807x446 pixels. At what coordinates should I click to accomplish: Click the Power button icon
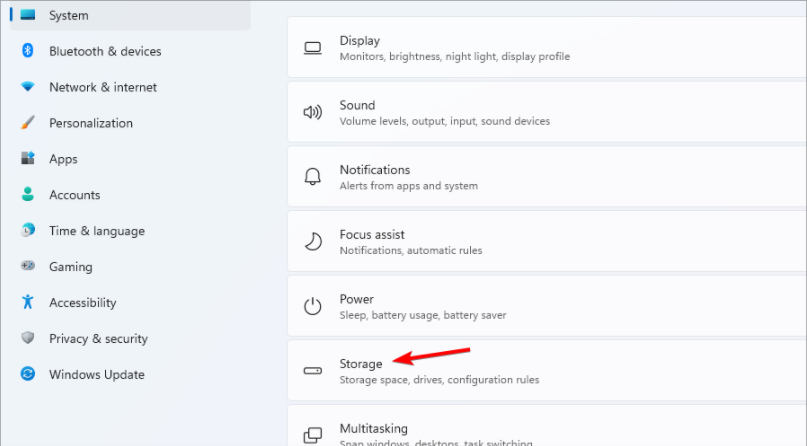(313, 306)
